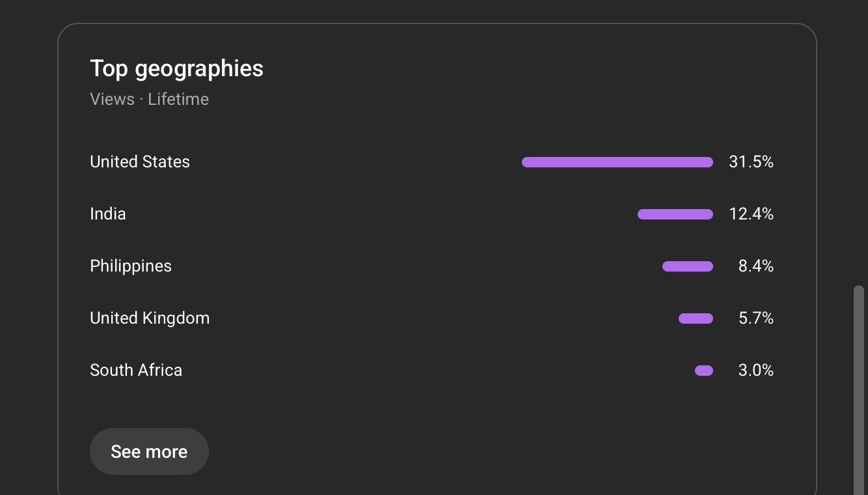
Task: Click the scrollbar track above the thumb
Action: coord(859,143)
